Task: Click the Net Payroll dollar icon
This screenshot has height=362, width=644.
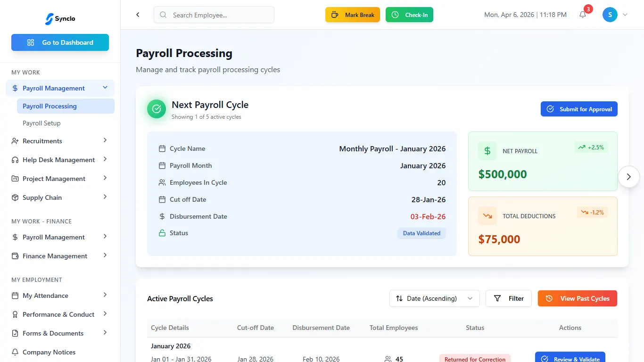Action: click(x=487, y=151)
